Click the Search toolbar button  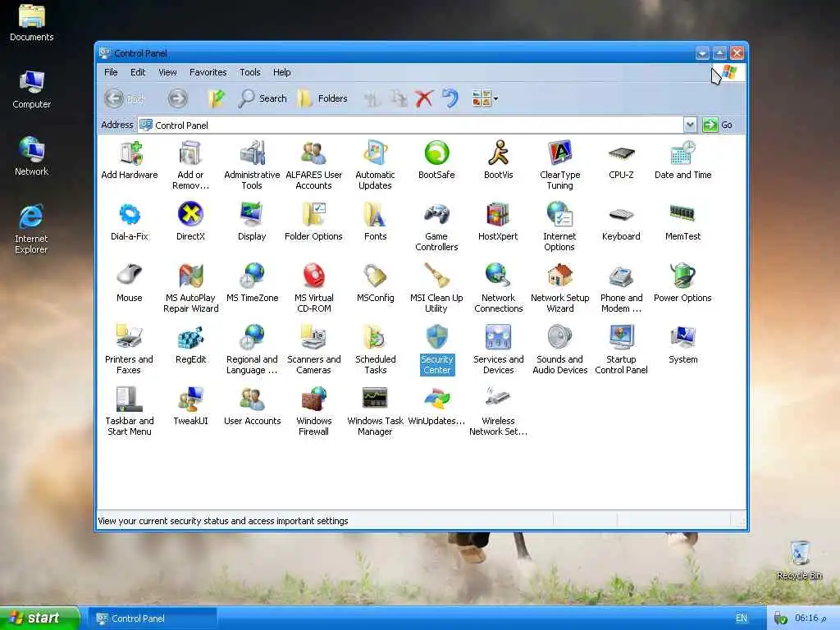tap(262, 98)
